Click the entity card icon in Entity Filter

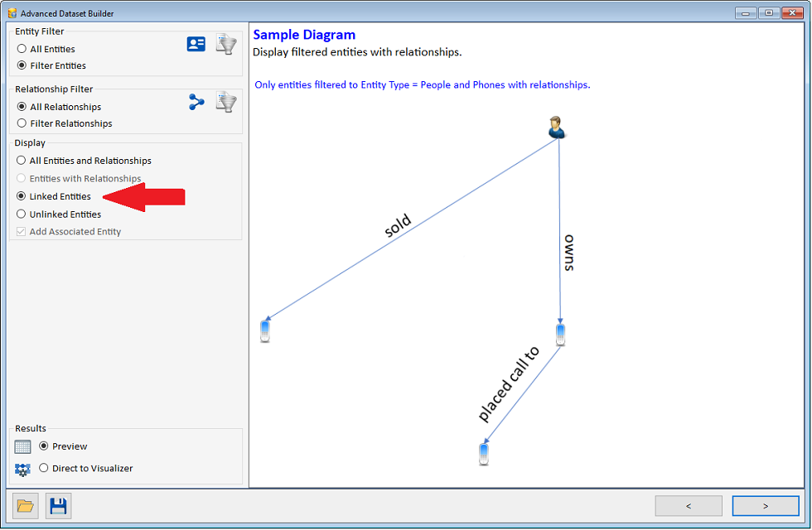click(x=196, y=43)
